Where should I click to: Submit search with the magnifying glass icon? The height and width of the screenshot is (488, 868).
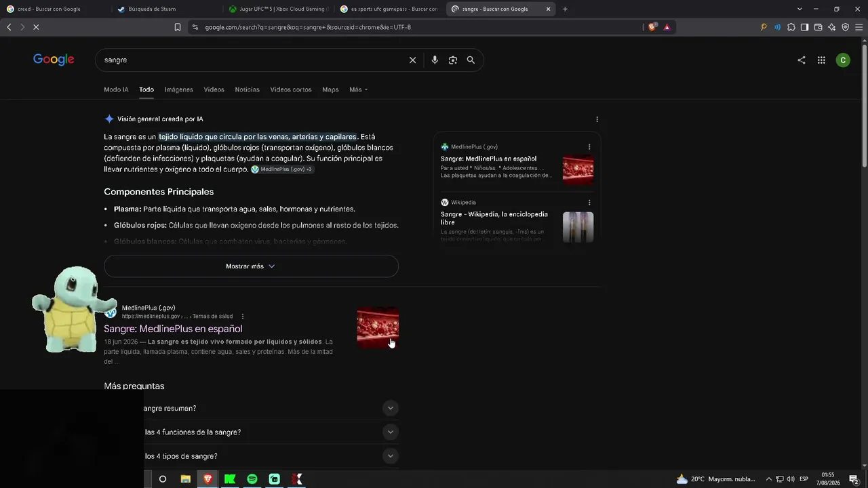coord(471,60)
